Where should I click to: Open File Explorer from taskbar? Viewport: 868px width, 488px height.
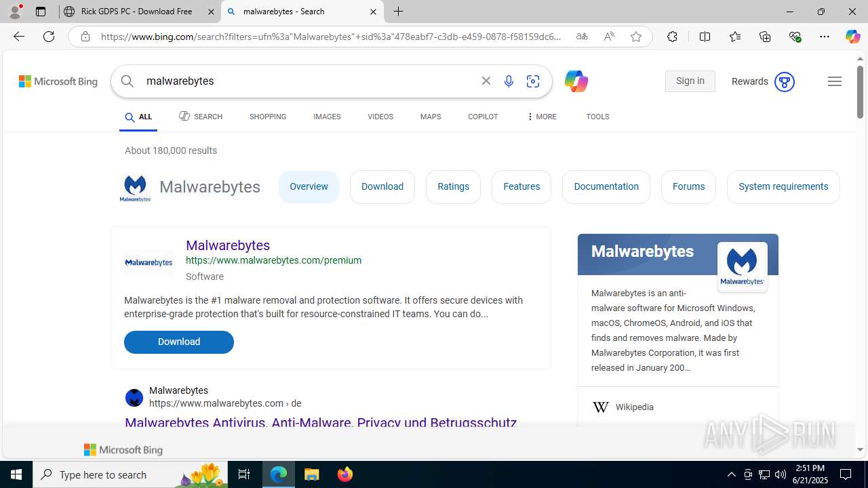[312, 474]
